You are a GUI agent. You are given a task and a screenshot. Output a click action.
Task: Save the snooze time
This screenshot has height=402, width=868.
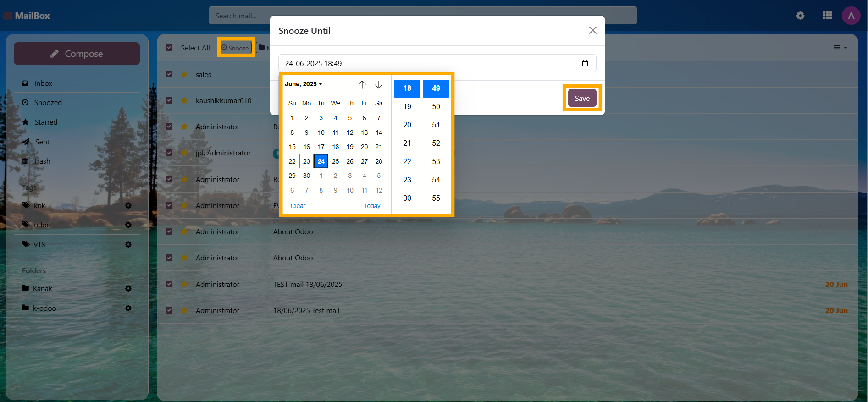582,98
